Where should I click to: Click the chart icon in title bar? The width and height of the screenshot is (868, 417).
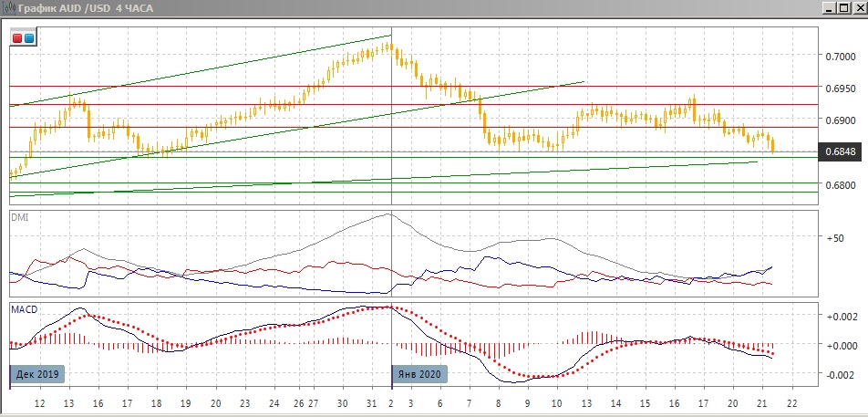point(9,8)
